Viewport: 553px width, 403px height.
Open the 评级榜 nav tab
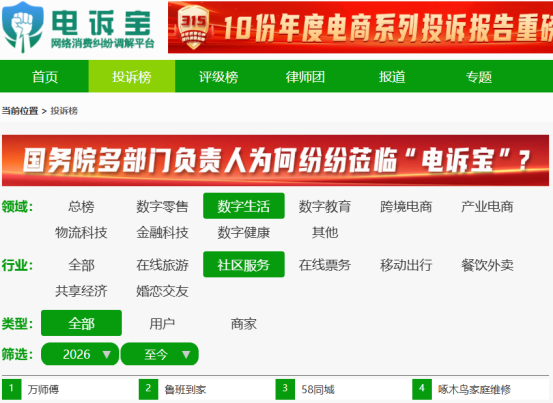point(218,77)
